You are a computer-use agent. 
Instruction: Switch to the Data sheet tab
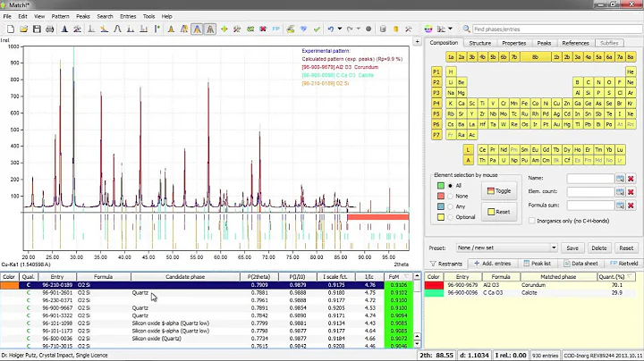coord(580,264)
